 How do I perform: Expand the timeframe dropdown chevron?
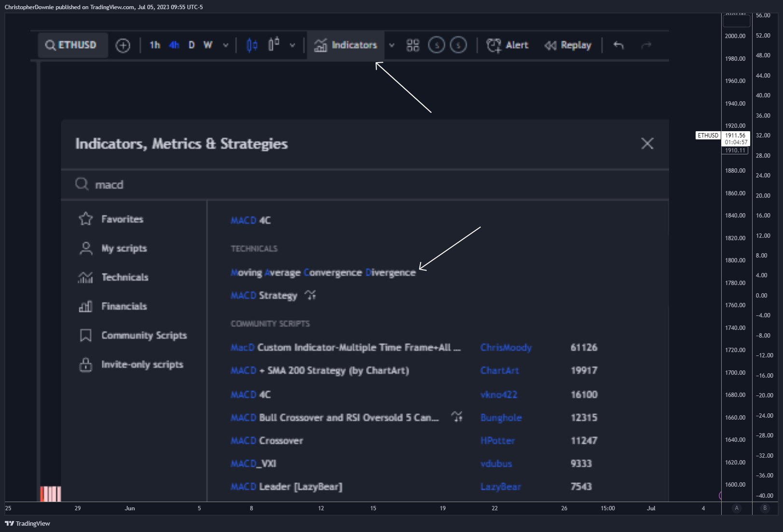point(225,45)
